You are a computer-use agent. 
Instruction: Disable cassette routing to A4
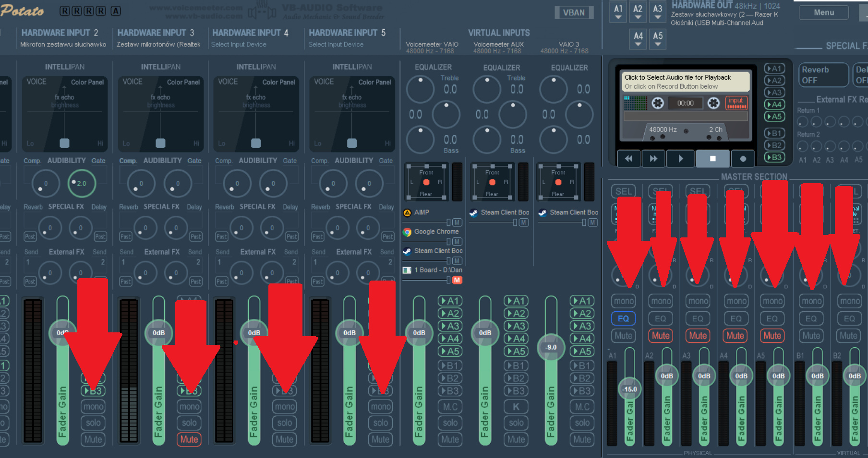click(774, 105)
